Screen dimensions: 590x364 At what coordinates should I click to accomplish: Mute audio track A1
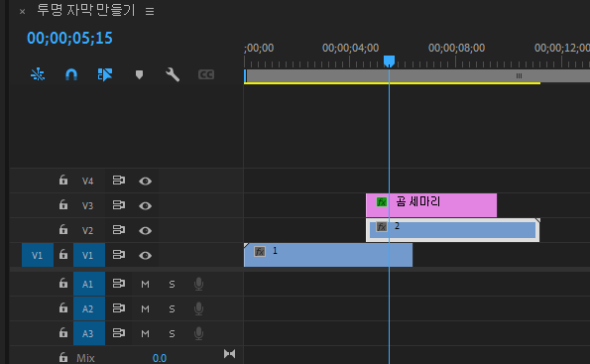145,285
